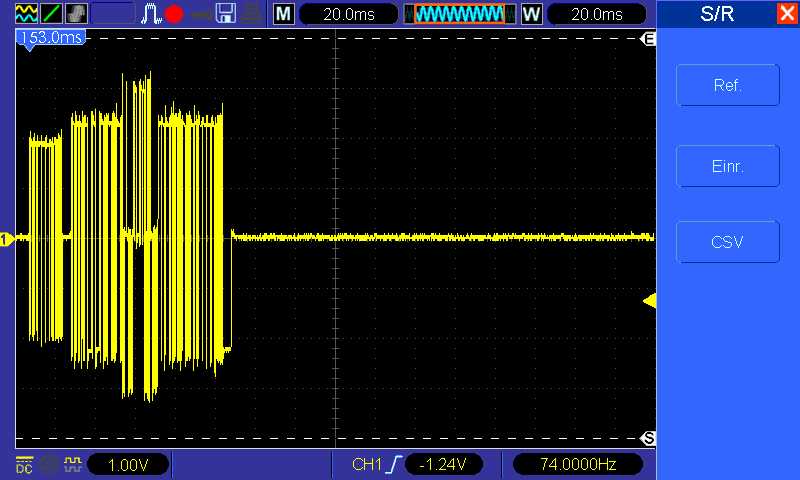The width and height of the screenshot is (800, 480).
Task: Click the 153.0ms trigger position marker
Action: pyautogui.click(x=51, y=38)
